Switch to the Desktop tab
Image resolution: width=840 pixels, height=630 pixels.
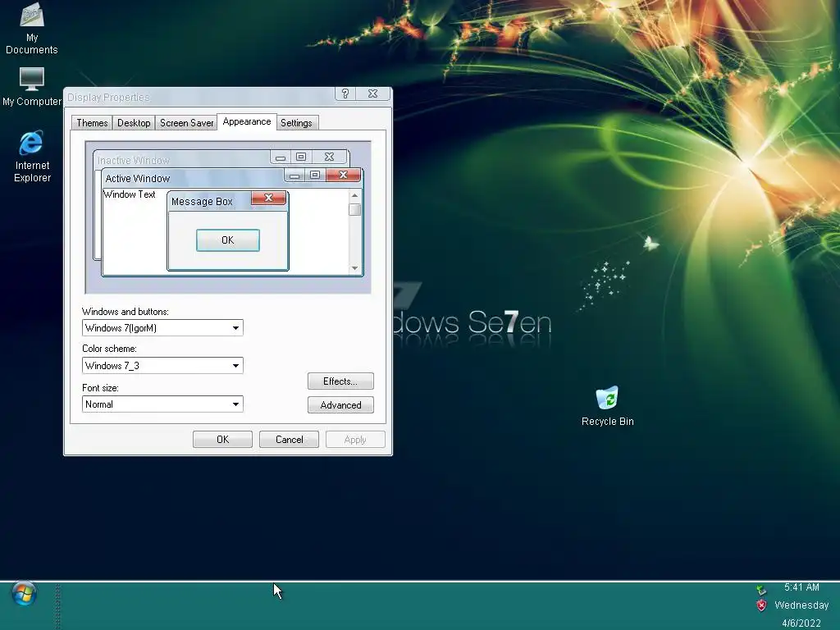click(x=134, y=123)
